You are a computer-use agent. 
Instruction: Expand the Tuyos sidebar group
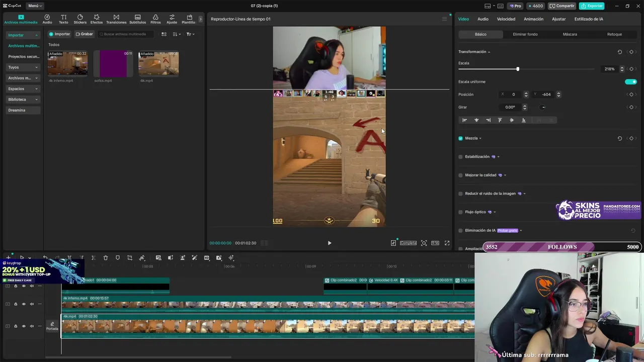[36, 67]
